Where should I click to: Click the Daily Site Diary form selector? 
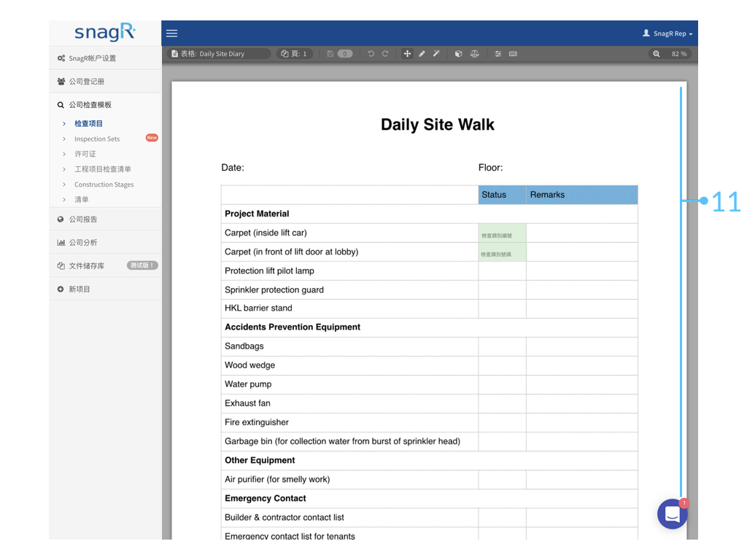pos(219,54)
